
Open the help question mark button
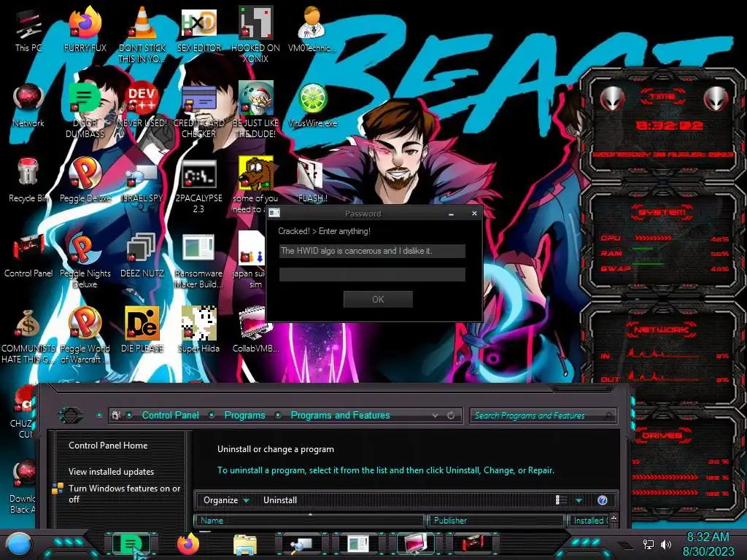click(x=602, y=500)
